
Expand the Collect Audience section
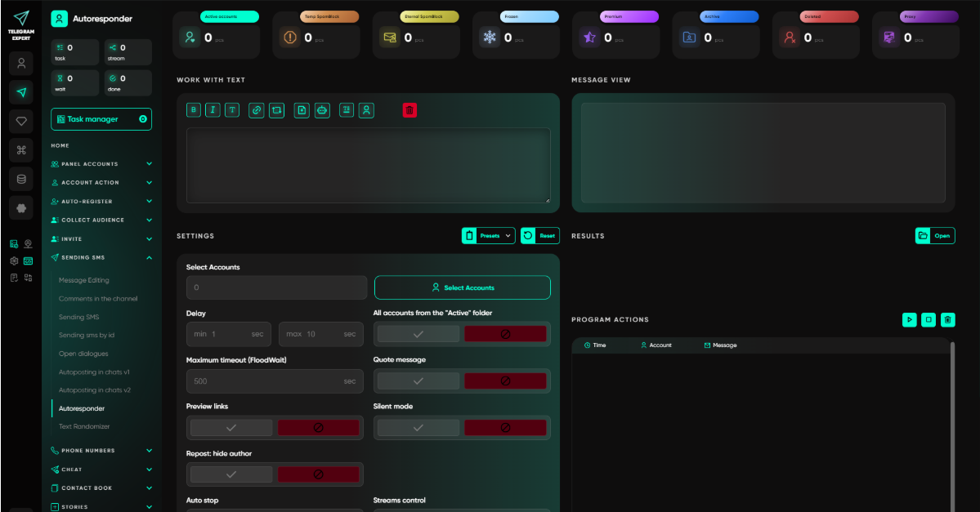click(101, 220)
